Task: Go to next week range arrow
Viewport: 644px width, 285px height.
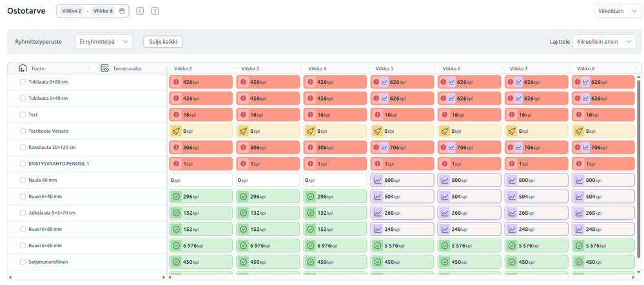Action: click(155, 11)
